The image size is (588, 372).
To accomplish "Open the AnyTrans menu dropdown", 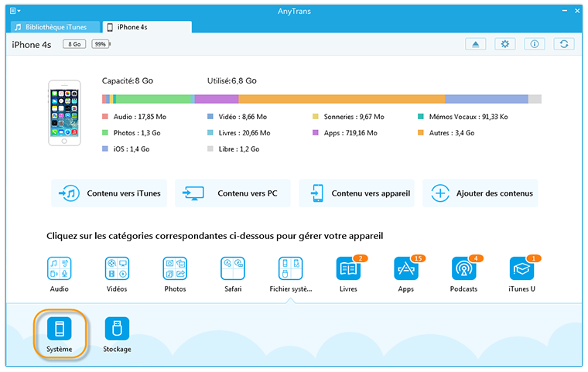I will coord(15,11).
